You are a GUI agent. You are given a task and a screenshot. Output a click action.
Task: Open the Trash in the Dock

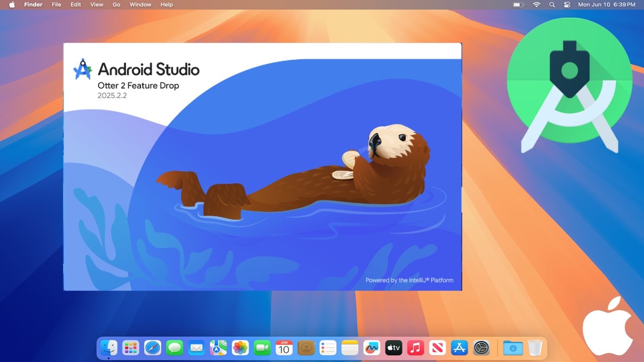535,347
